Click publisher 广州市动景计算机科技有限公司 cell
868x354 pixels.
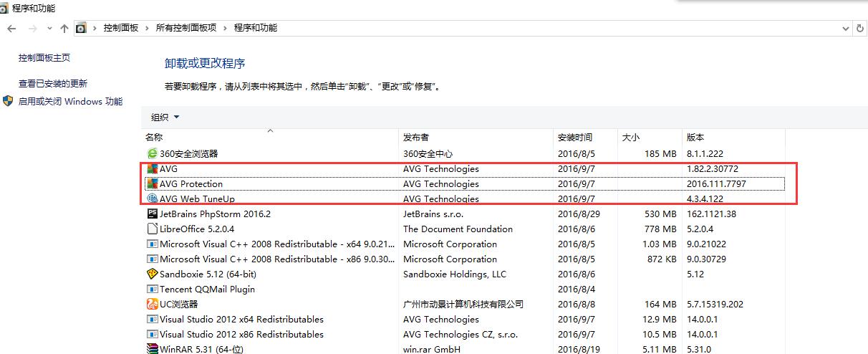pos(463,305)
